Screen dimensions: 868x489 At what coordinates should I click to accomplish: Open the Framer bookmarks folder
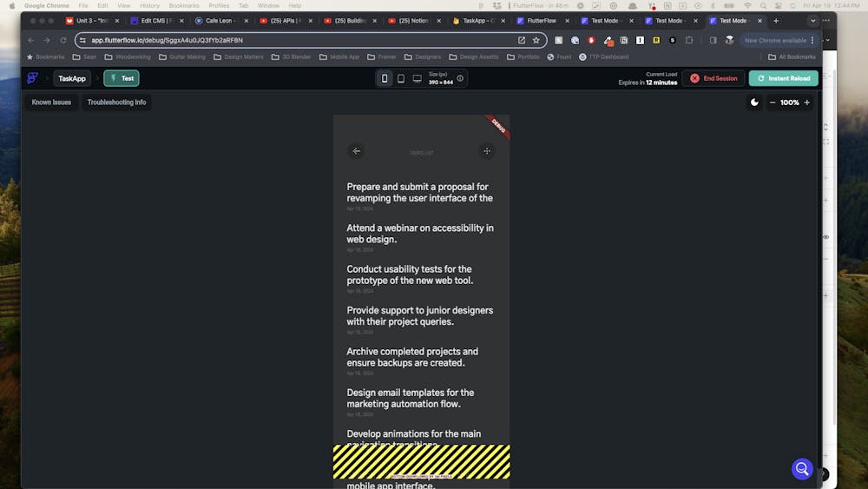tap(381, 56)
